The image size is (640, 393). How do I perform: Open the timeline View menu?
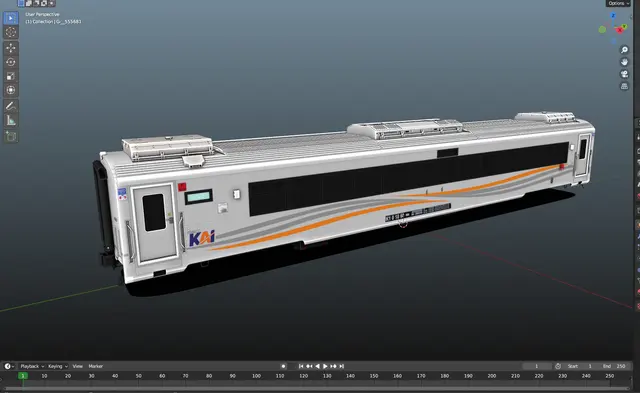coord(78,366)
